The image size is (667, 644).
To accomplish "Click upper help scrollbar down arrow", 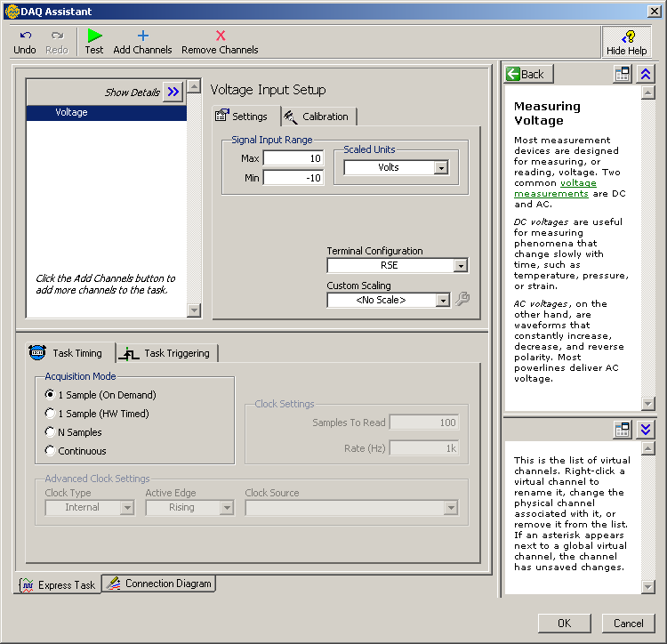I will pos(647,403).
